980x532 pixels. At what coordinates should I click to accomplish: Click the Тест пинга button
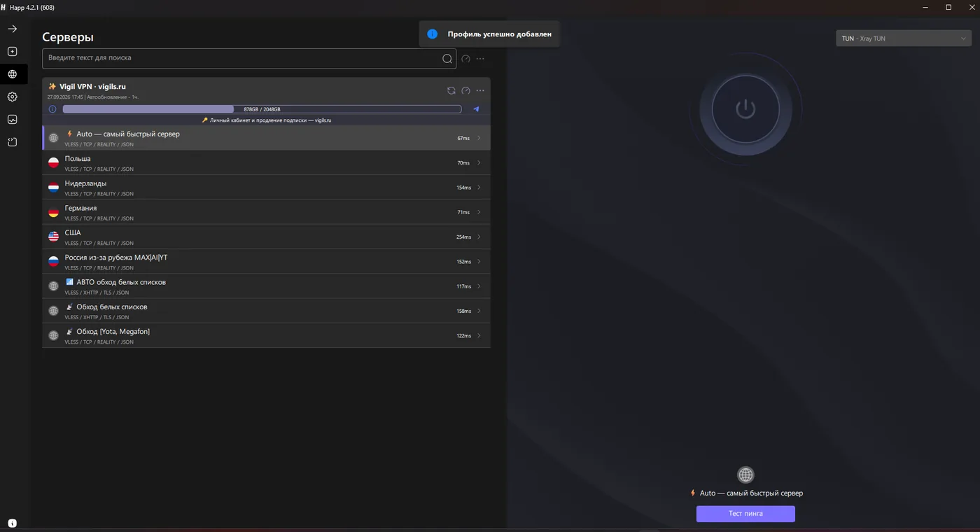click(745, 514)
